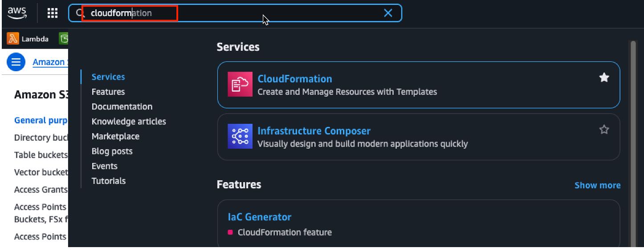Select the Knowledge articles filter category
644x252 pixels.
click(x=129, y=121)
